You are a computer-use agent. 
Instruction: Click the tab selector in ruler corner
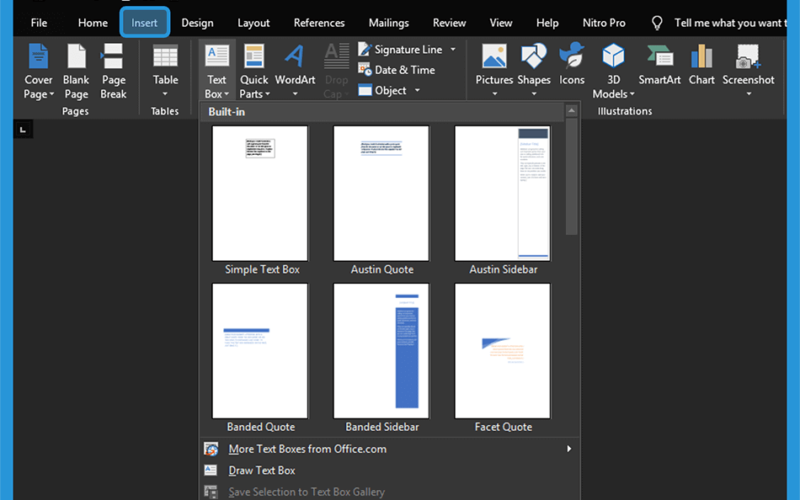[x=23, y=130]
